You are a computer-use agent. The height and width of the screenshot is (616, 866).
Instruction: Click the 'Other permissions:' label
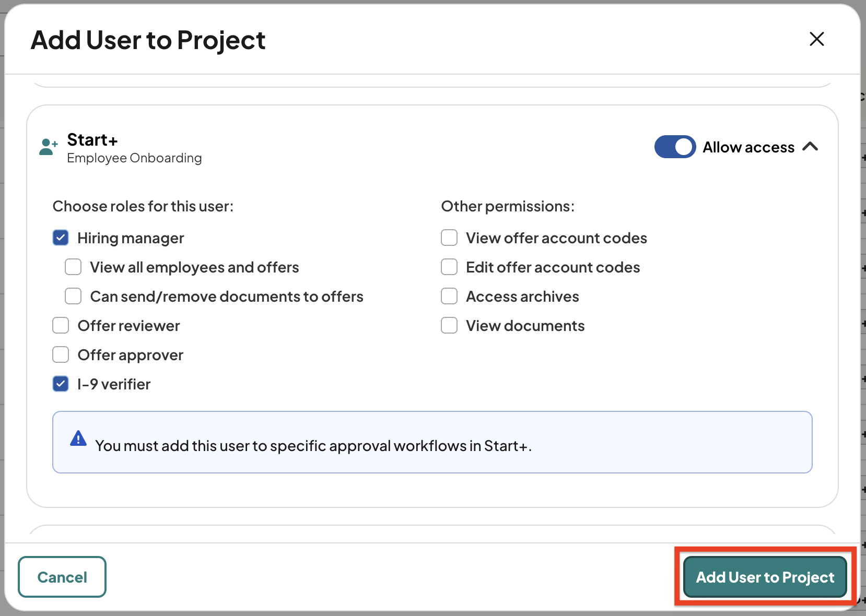508,206
